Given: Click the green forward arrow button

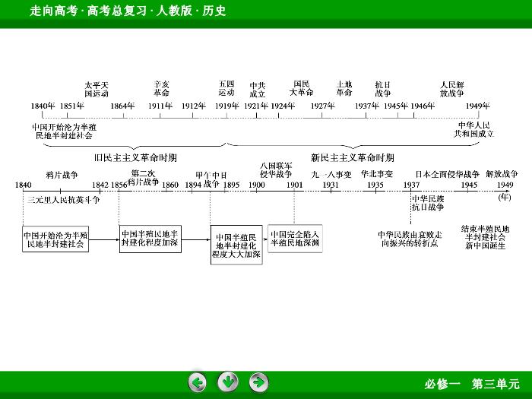Looking at the screenshot, I should (259, 382).
